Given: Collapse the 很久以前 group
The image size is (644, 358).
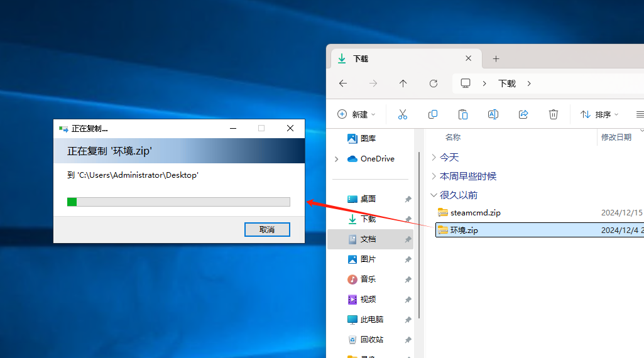Looking at the screenshot, I should (x=434, y=195).
